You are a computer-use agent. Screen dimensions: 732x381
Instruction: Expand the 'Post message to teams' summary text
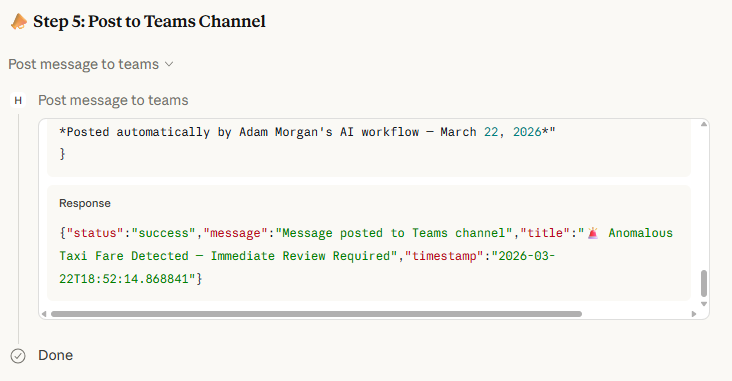tap(84, 64)
